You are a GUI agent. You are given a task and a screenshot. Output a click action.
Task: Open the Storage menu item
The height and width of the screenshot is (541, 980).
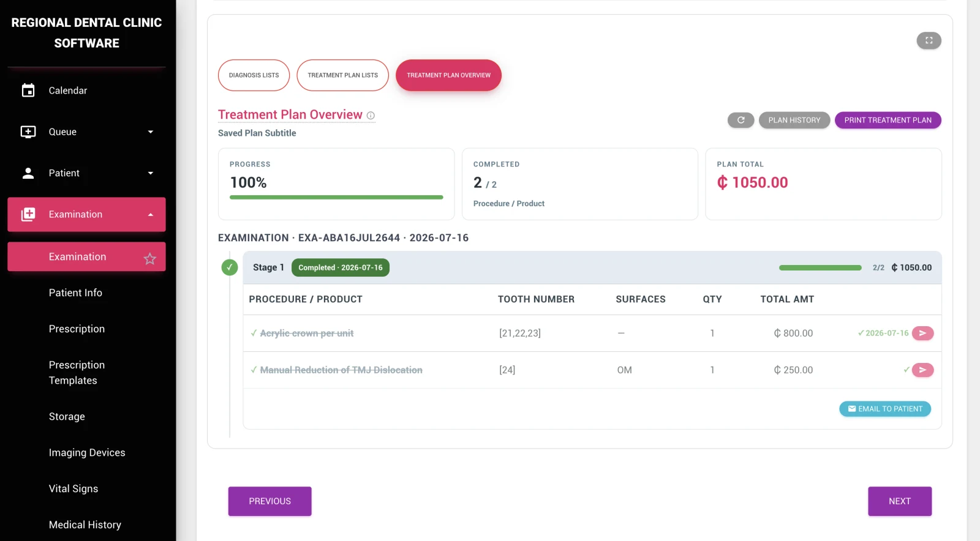click(67, 417)
